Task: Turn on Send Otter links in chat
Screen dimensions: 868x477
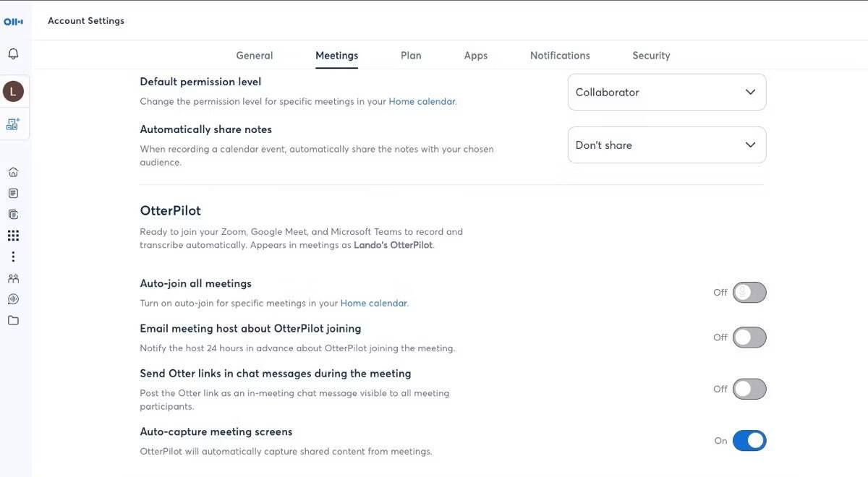Action: 749,389
